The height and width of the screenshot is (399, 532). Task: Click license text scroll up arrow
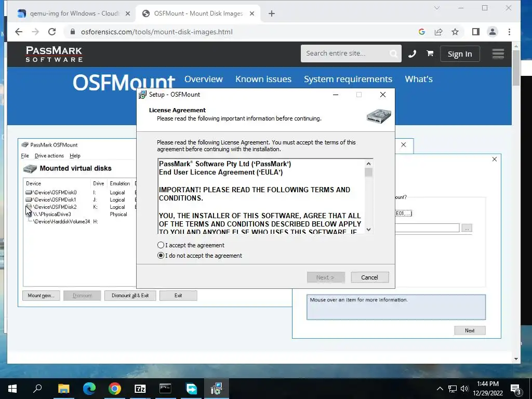[368, 164]
